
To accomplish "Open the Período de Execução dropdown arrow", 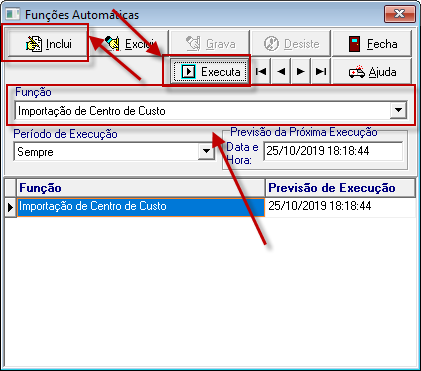I will tap(206, 151).
